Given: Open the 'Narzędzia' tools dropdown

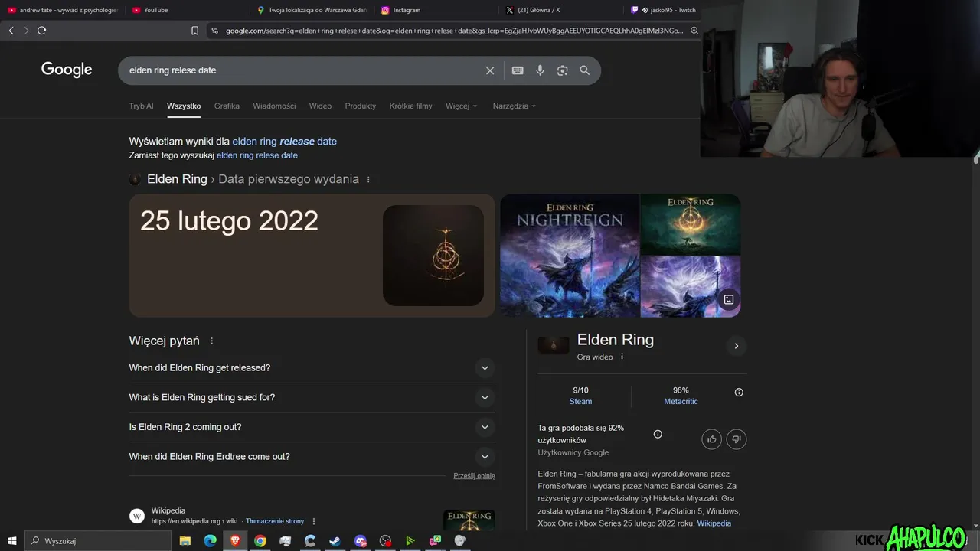Looking at the screenshot, I should pos(514,106).
